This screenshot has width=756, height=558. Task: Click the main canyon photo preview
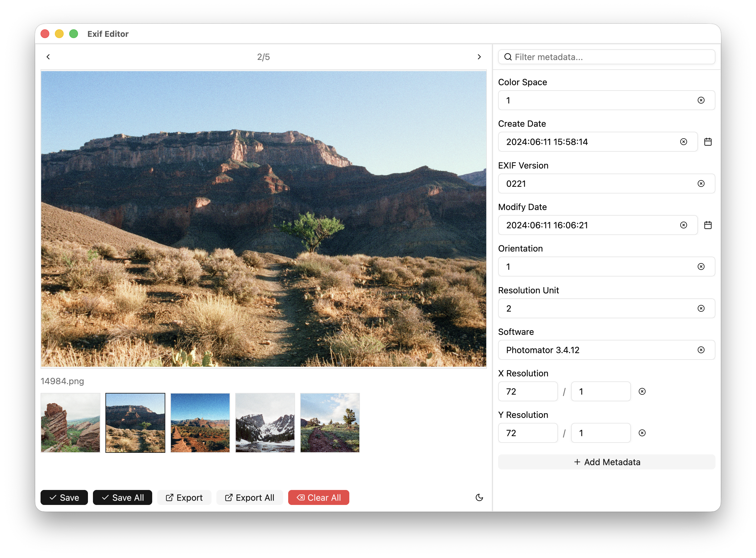[x=264, y=219]
